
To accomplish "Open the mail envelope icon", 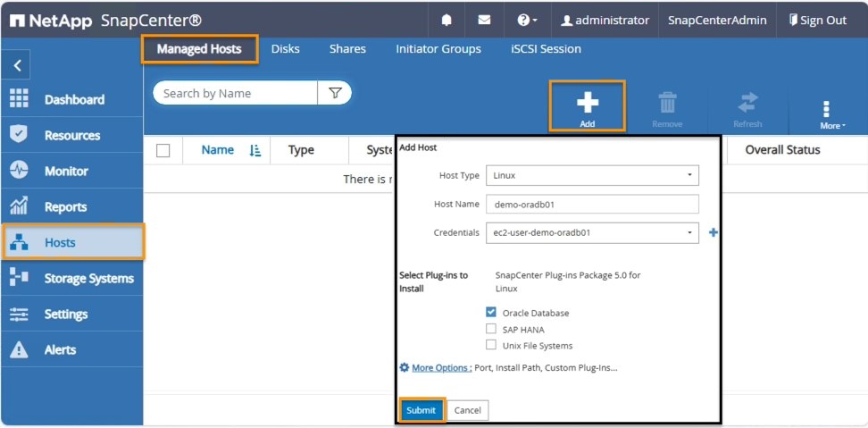I will 484,21.
